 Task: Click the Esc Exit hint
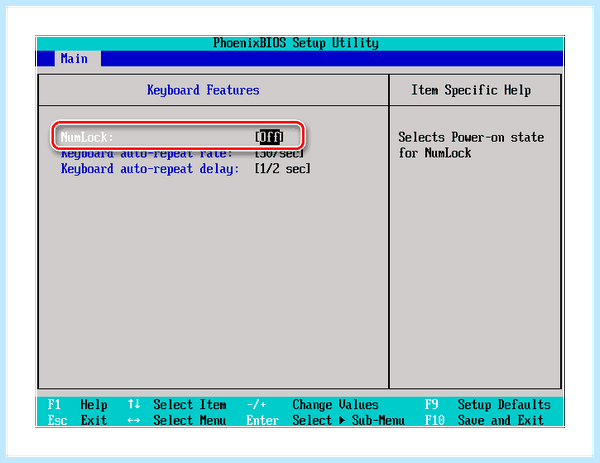(77, 420)
